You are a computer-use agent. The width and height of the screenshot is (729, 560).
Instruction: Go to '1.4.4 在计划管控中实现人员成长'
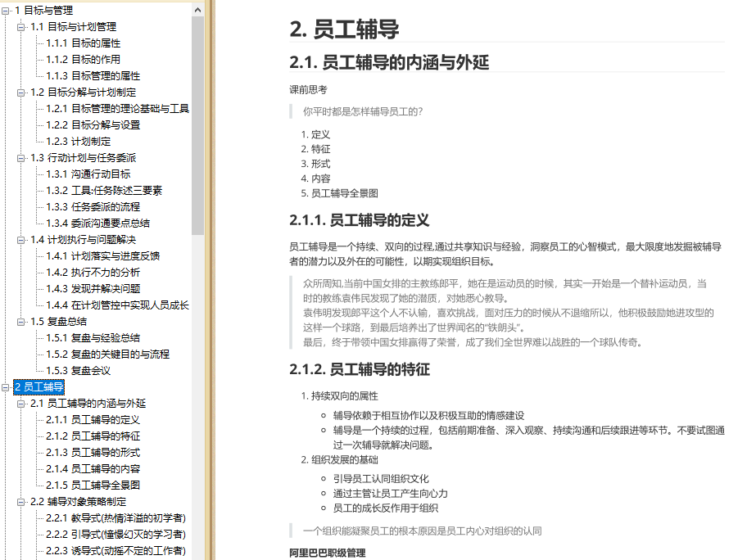[118, 305]
